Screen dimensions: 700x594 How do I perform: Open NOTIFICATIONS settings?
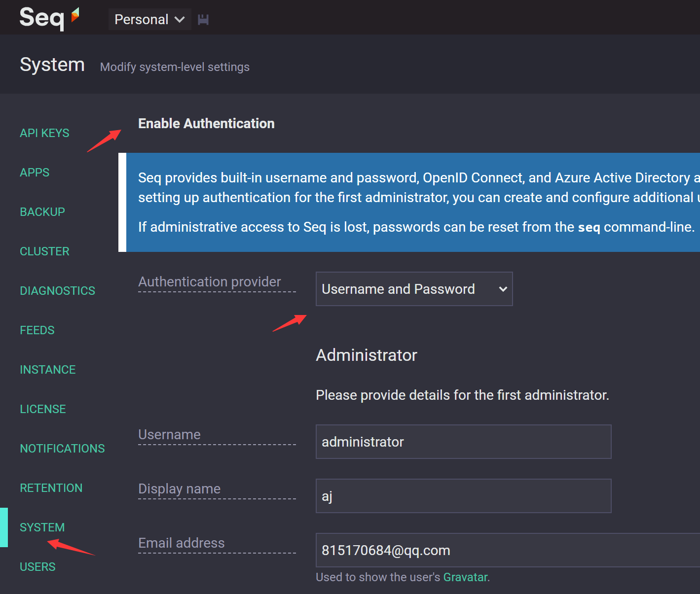click(62, 449)
